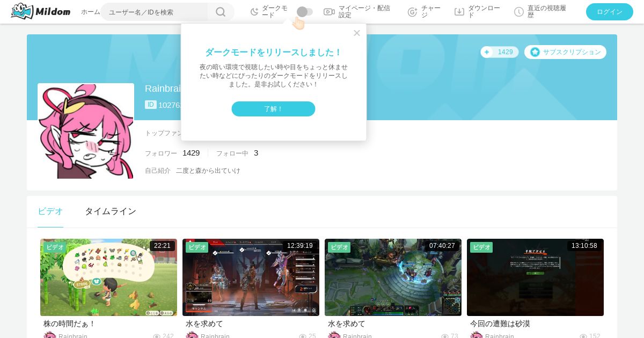Open 直近の視聴履歴 link
644x338 pixels.
[546, 12]
